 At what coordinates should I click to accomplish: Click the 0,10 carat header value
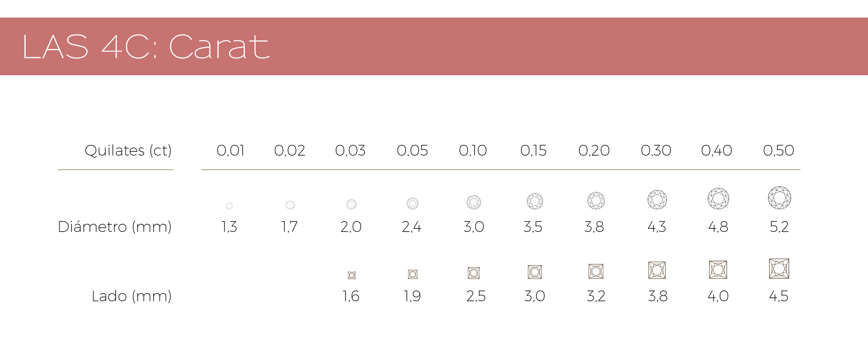tap(473, 150)
